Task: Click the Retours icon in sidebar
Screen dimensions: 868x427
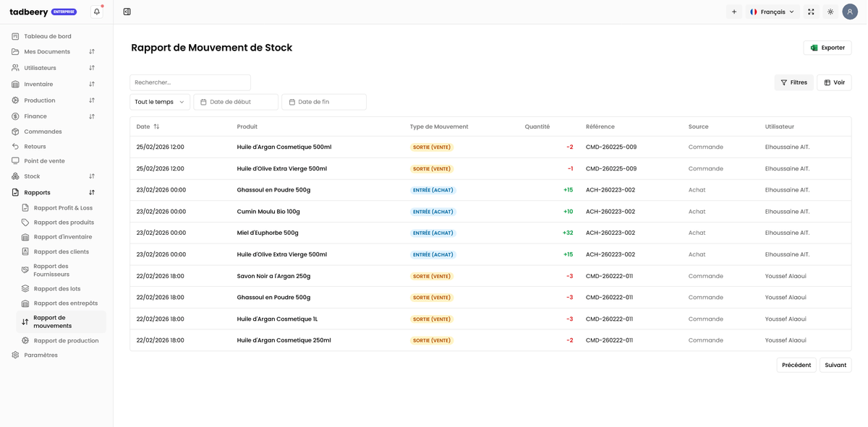Action: click(15, 147)
